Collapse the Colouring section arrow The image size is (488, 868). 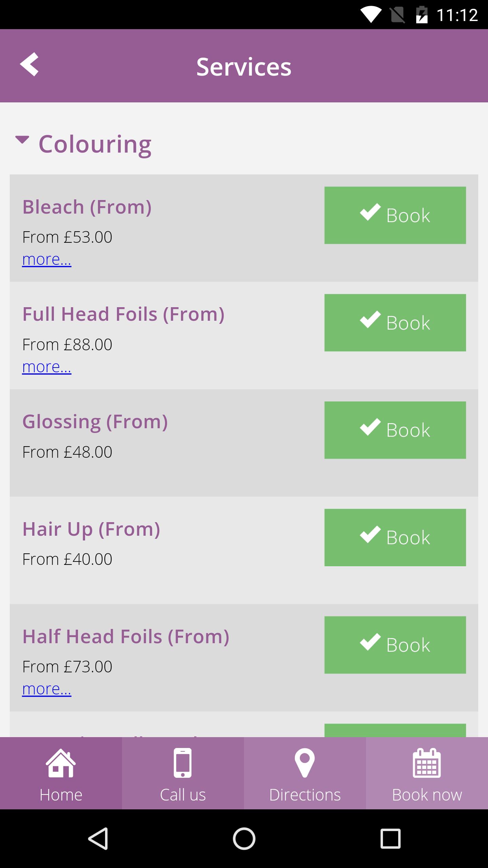pyautogui.click(x=22, y=140)
